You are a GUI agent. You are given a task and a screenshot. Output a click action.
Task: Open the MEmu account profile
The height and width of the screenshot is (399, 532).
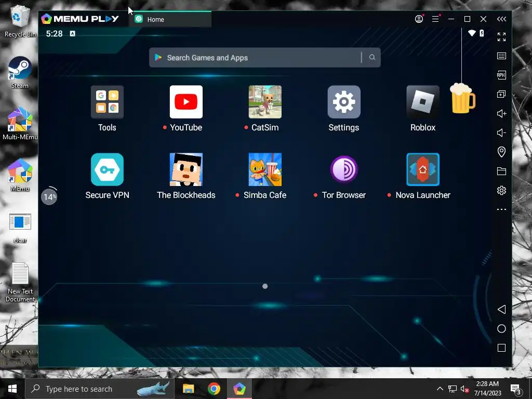419,19
